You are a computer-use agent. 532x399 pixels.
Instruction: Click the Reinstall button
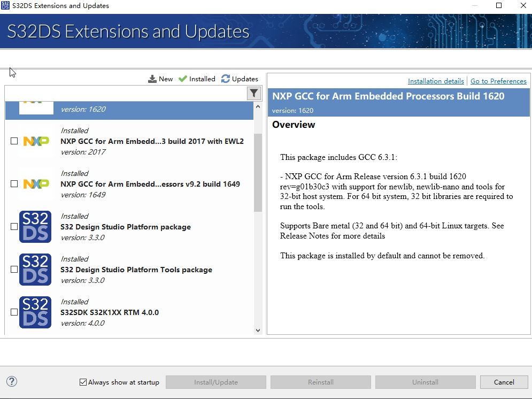321,382
